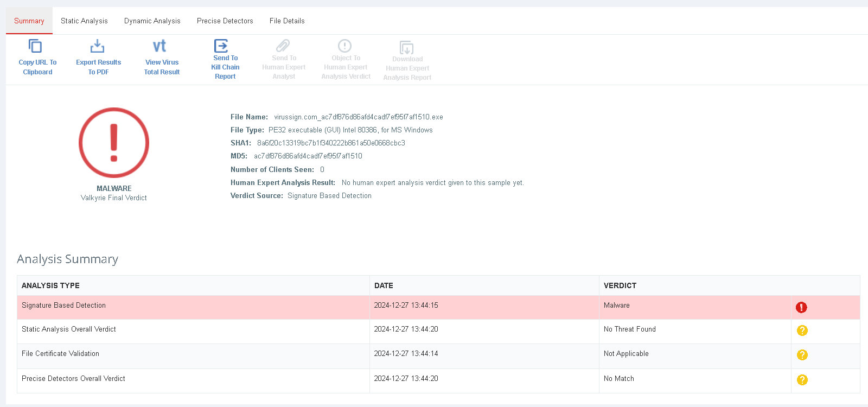
Task: Click the Download Human Expert Analysis Report icon
Action: point(406,48)
